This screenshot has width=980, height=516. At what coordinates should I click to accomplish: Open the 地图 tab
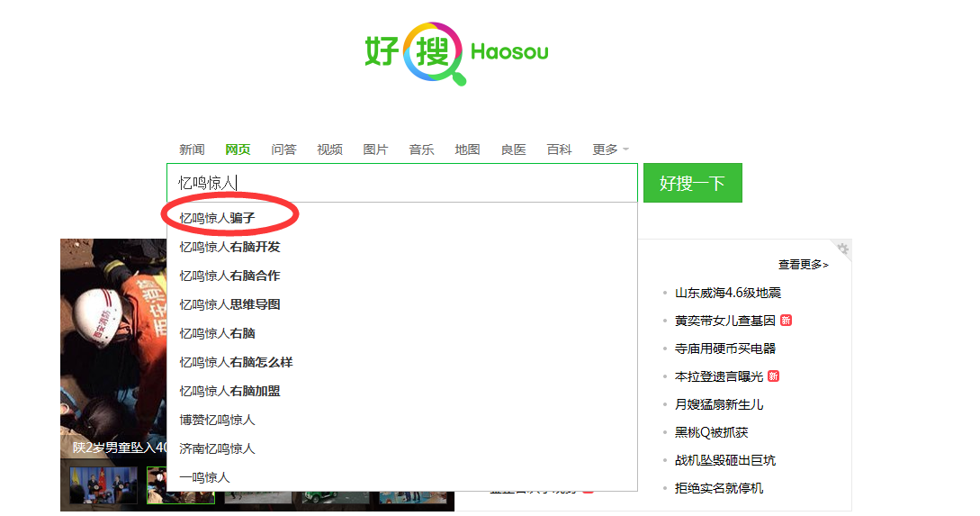pyautogui.click(x=467, y=149)
